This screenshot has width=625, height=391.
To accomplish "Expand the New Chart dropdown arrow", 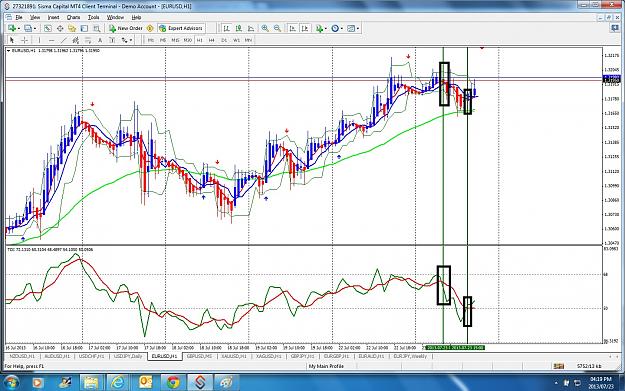I will pyautogui.click(x=18, y=29).
